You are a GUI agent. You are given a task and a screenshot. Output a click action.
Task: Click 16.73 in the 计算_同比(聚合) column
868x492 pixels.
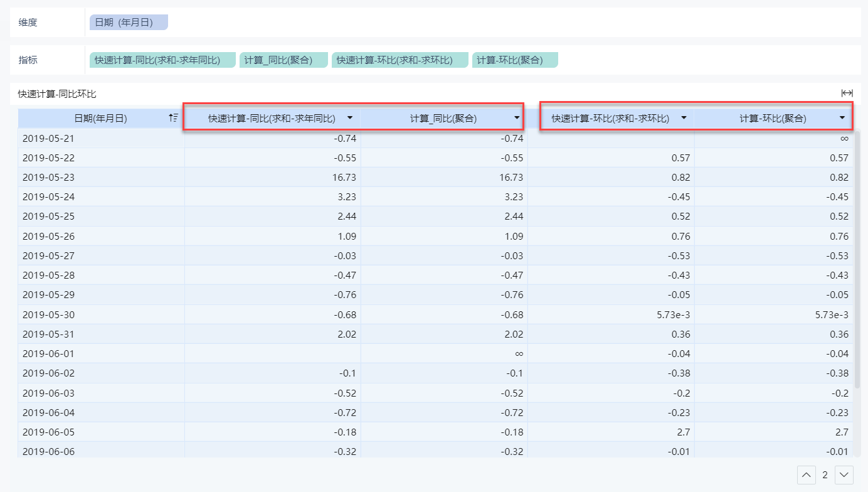point(512,177)
